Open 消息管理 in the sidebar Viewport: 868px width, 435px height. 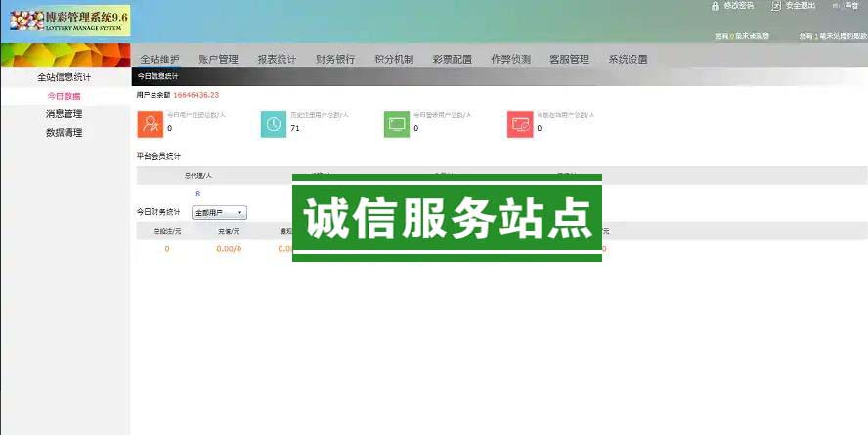[x=64, y=114]
